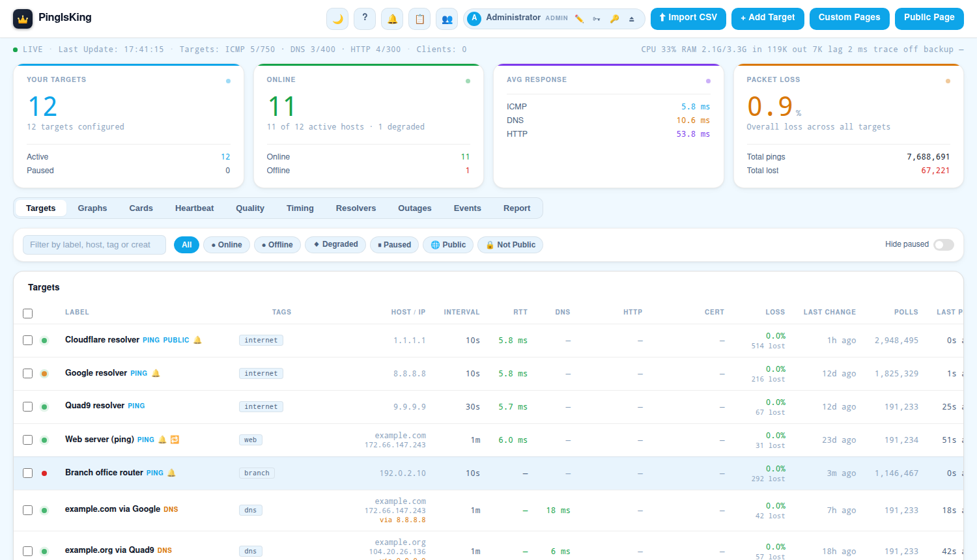Open the Report tab
Viewport: 977px width, 560px height.
click(517, 208)
